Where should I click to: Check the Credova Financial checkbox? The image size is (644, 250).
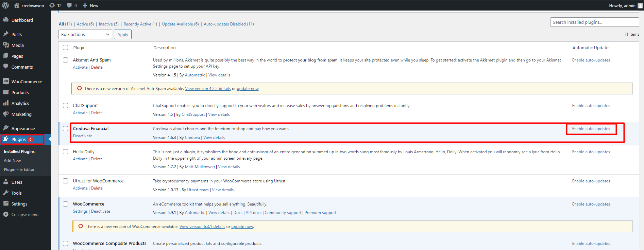(x=66, y=128)
